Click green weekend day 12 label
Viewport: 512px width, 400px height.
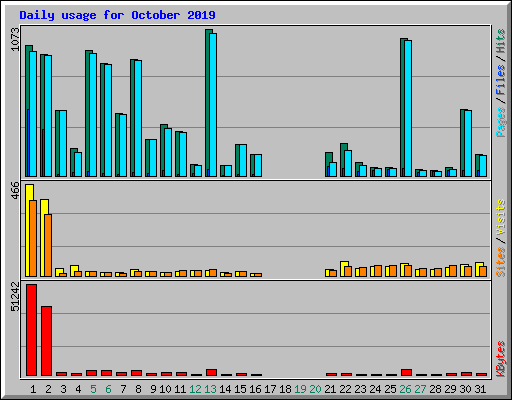click(195, 389)
